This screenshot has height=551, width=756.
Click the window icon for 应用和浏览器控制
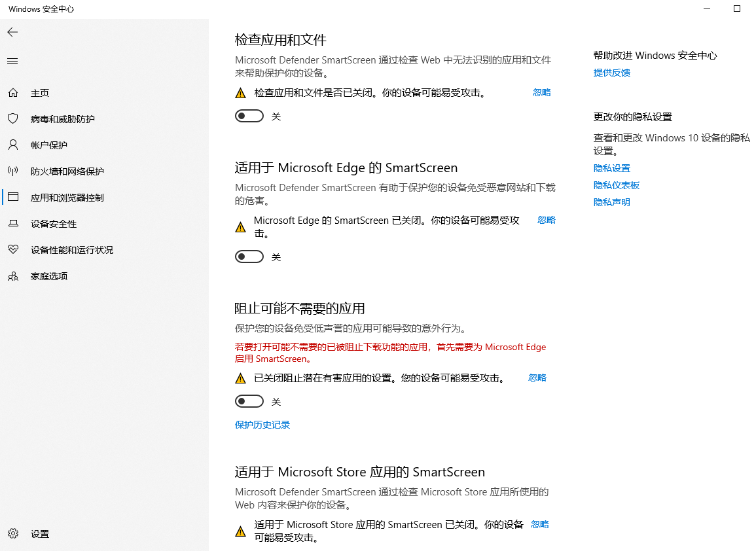[13, 197]
